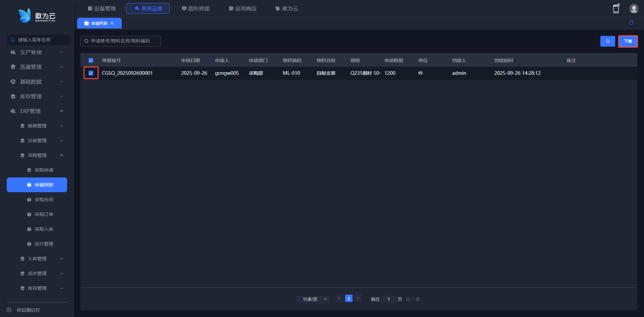644x317 pixels.
Task: Click the go-to page number input
Action: point(389,299)
